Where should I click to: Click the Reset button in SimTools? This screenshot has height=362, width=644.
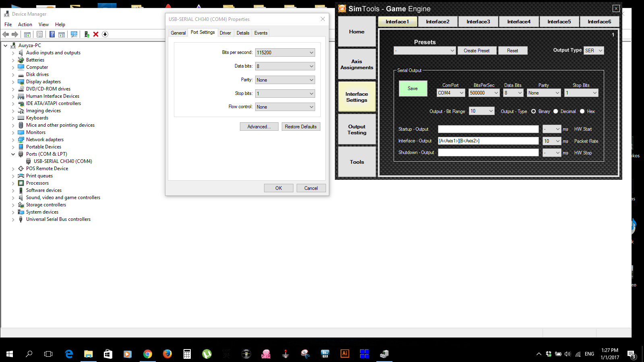click(x=513, y=51)
